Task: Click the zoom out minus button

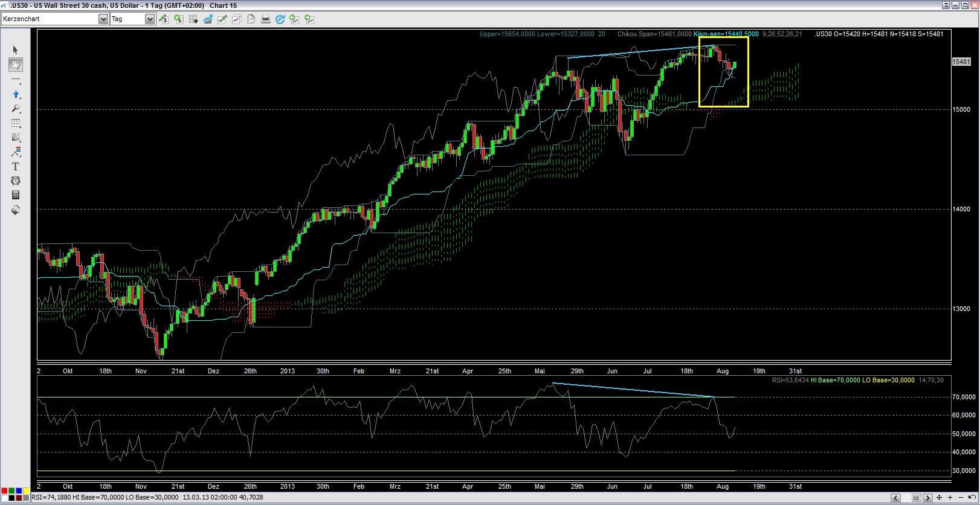Action: coord(961,498)
